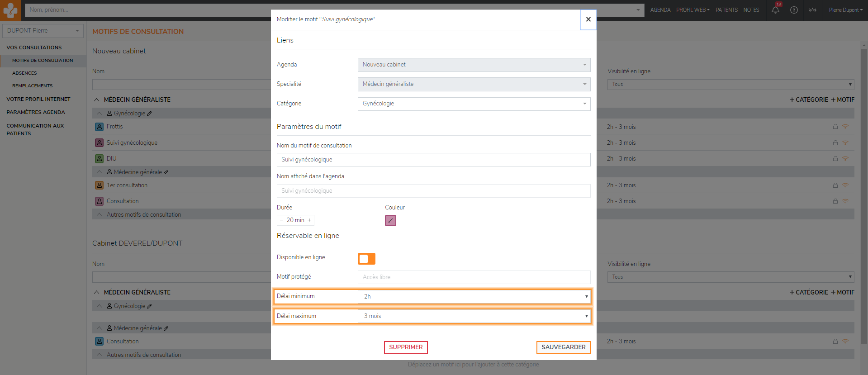Open the Délai maximum dropdown
This screenshot has height=375, width=868.
pyautogui.click(x=474, y=316)
